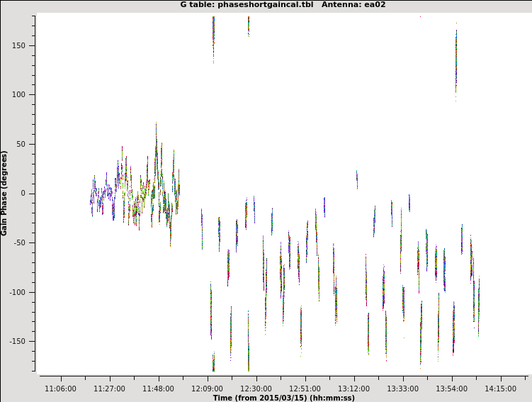Click the 13:54:00 time tick label
Screen dimensions: 532x402
tap(451, 389)
